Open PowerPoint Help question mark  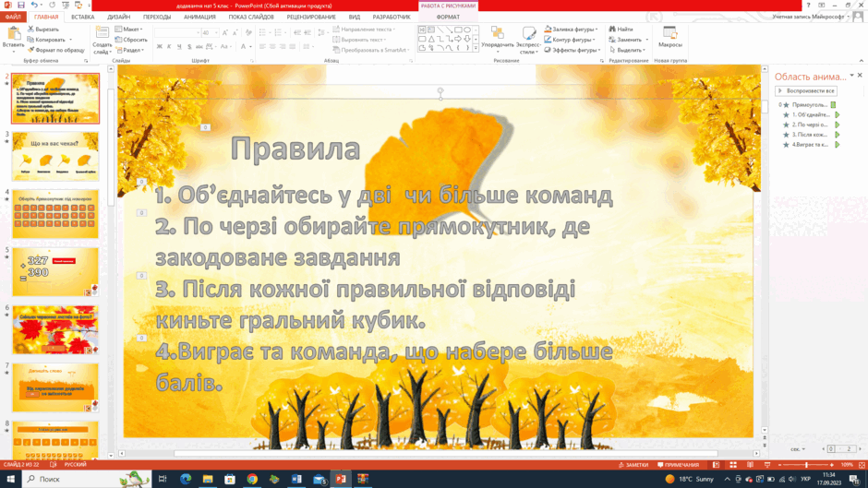point(808,5)
